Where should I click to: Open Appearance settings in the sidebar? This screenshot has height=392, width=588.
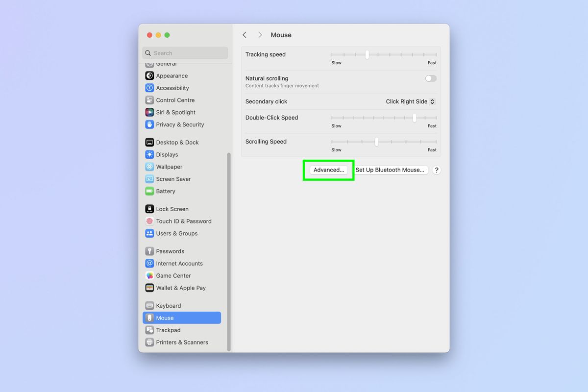[x=171, y=75]
